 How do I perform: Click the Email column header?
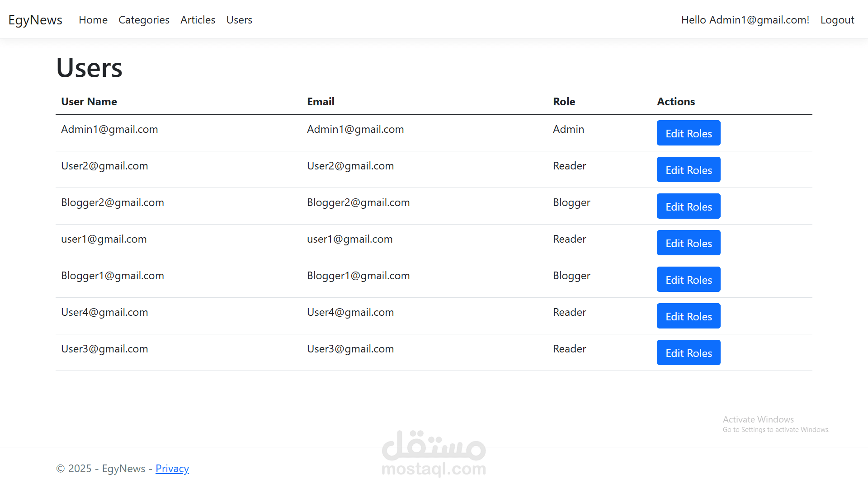tap(321, 102)
